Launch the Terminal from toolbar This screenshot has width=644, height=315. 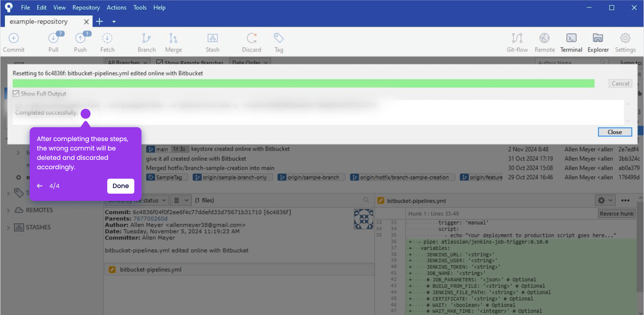[x=571, y=38]
